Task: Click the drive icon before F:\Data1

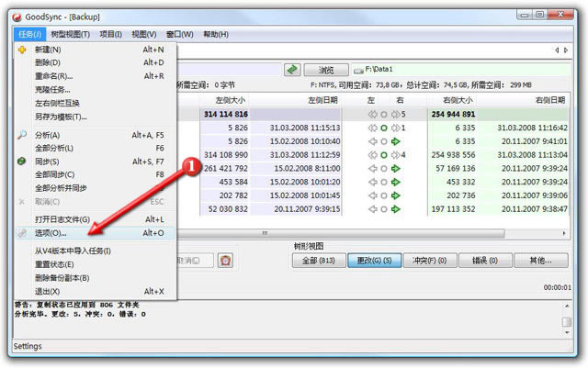Action: [358, 69]
